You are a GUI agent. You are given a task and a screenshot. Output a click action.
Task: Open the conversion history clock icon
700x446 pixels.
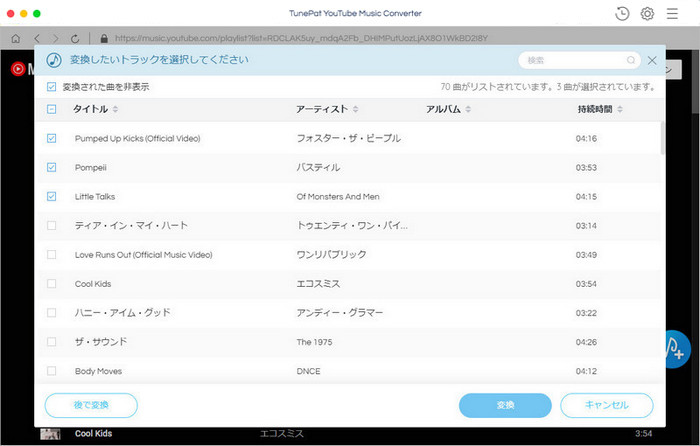click(622, 14)
